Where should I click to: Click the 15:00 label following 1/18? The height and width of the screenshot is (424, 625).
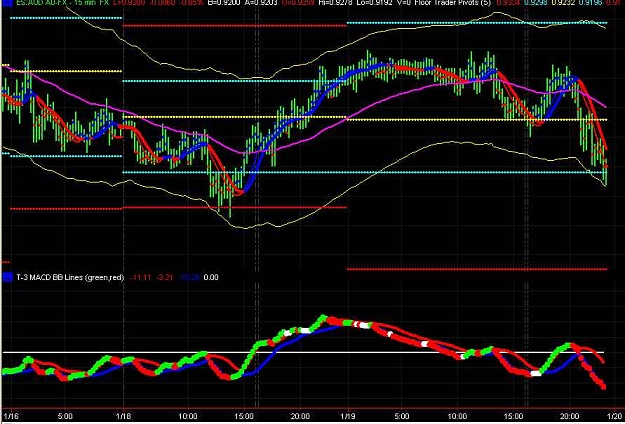point(244,416)
